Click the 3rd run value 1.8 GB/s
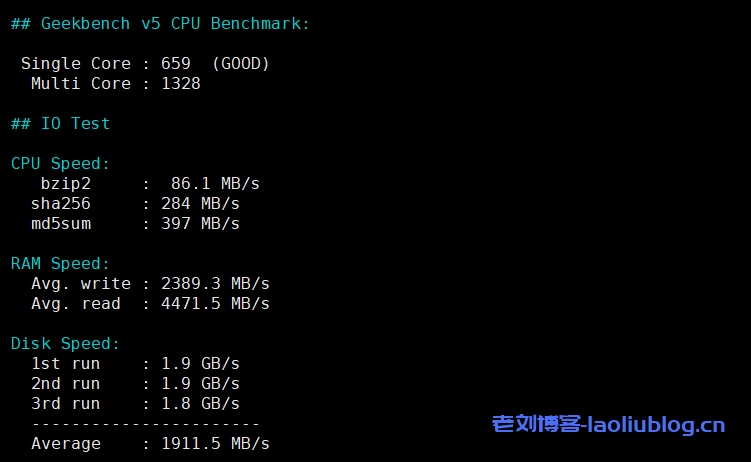The height and width of the screenshot is (462, 751). 200,403
